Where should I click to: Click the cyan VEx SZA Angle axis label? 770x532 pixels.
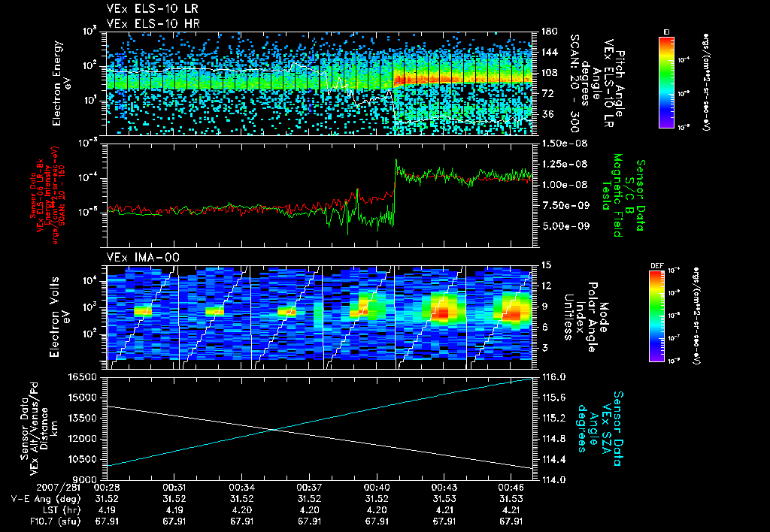click(600, 428)
